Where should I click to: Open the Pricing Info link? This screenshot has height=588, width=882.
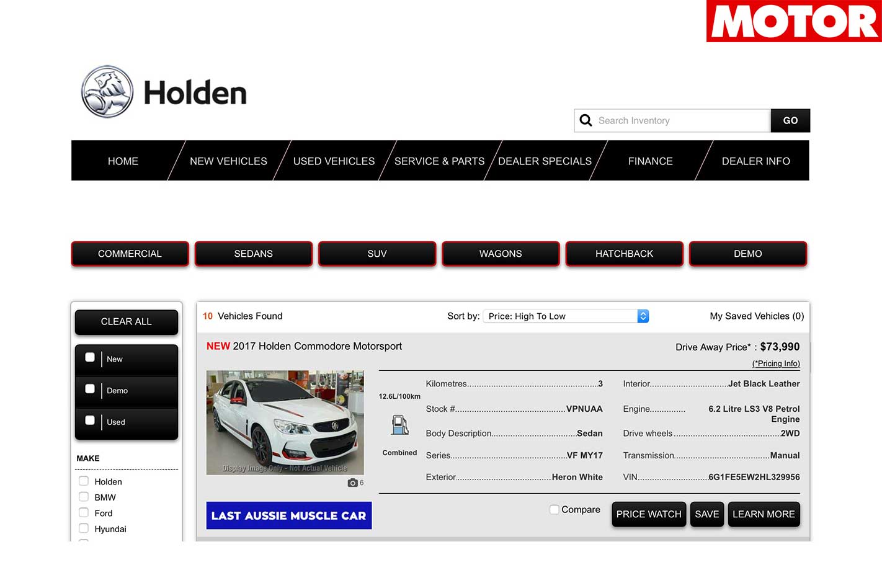(x=776, y=363)
